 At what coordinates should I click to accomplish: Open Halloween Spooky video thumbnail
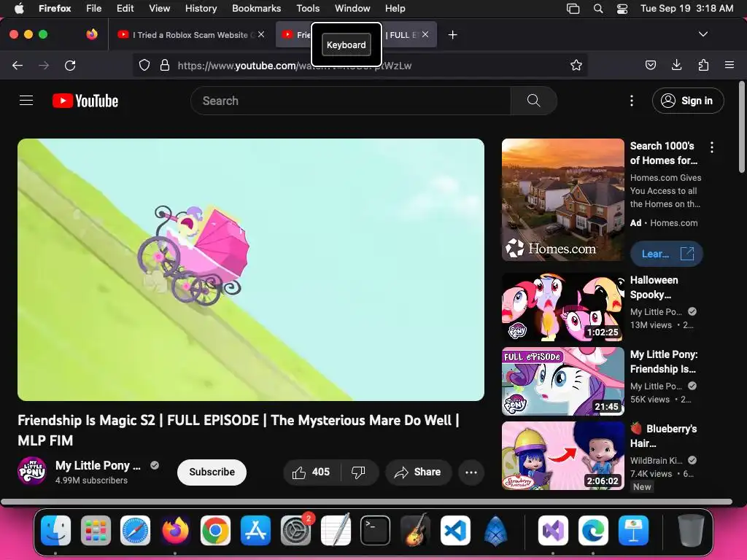[x=562, y=307]
